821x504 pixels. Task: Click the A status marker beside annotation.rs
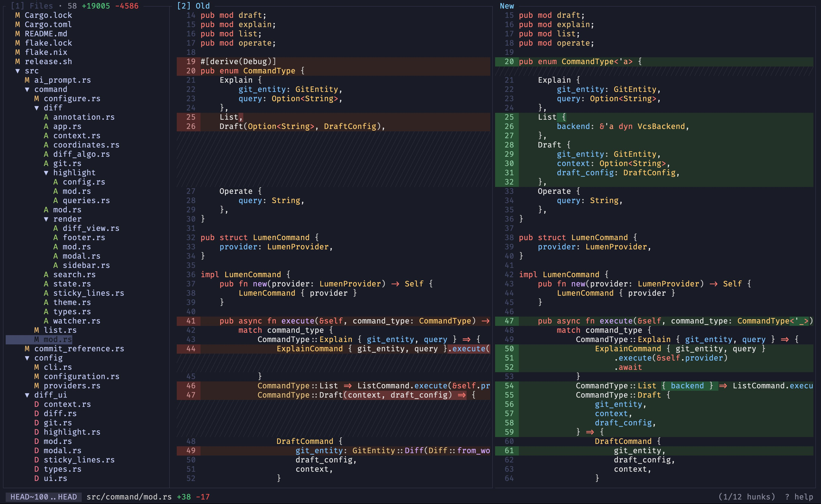click(x=46, y=117)
